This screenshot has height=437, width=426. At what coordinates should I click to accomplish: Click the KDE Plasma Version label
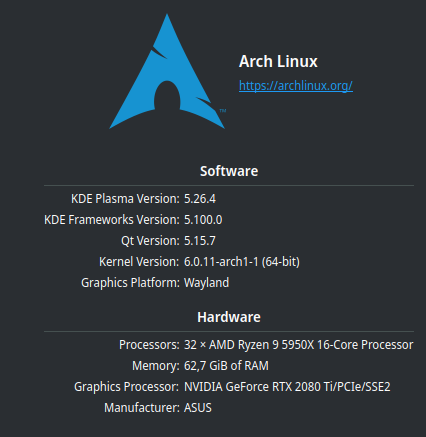pos(125,199)
